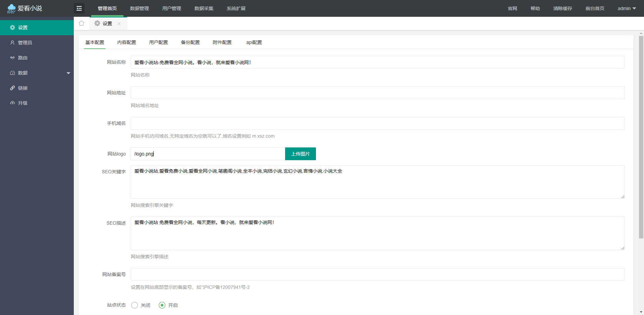Click the 路由 route icon in sidebar

(x=12, y=58)
